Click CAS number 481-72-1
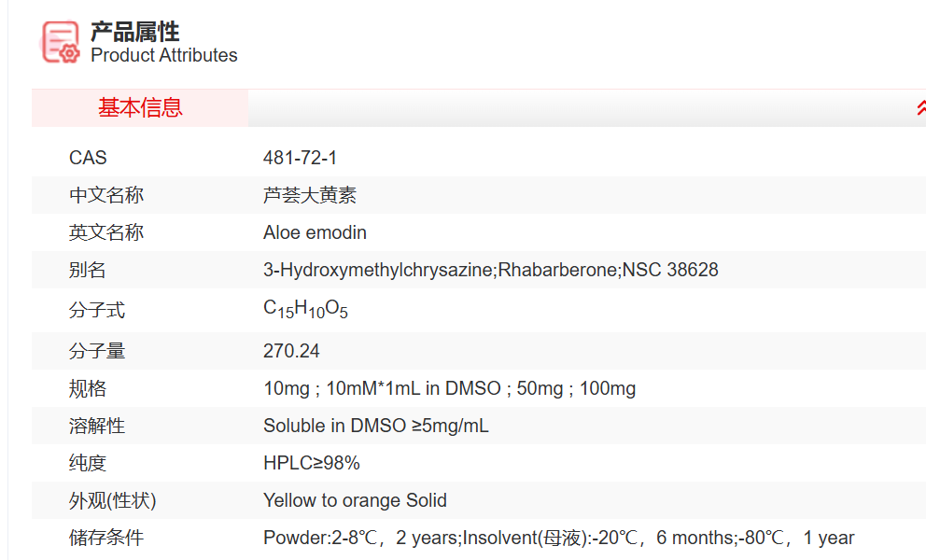 300,158
